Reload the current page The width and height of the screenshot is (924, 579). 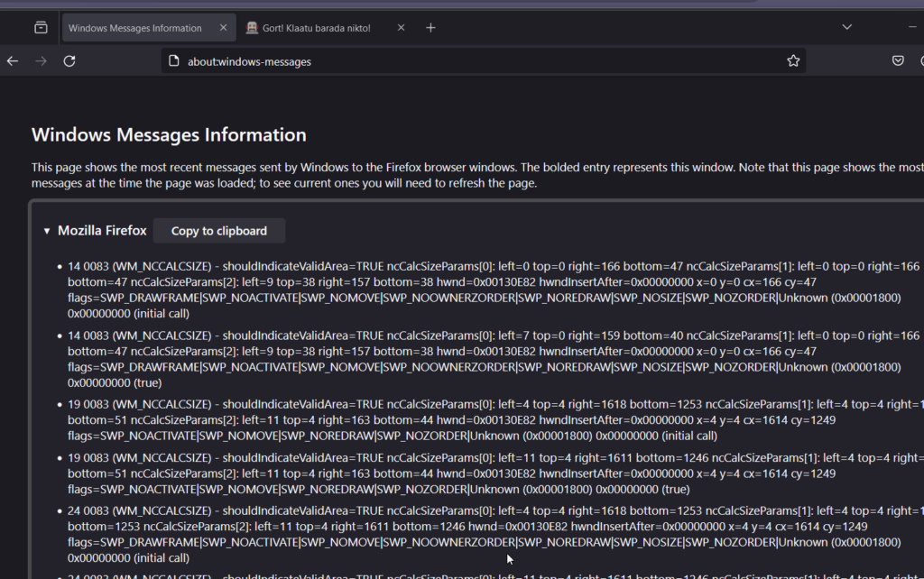coord(69,61)
